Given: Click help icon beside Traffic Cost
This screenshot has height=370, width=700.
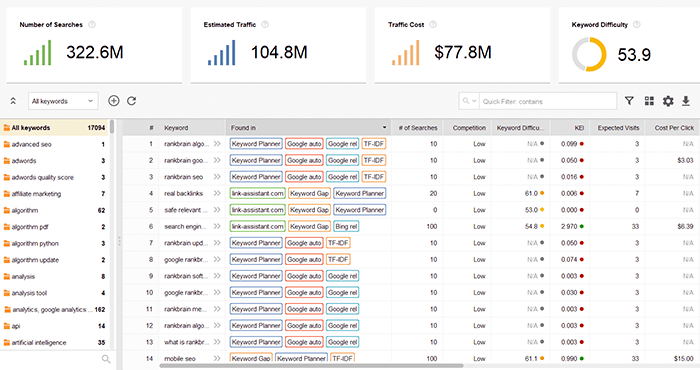Looking at the screenshot, I should click(x=433, y=25).
